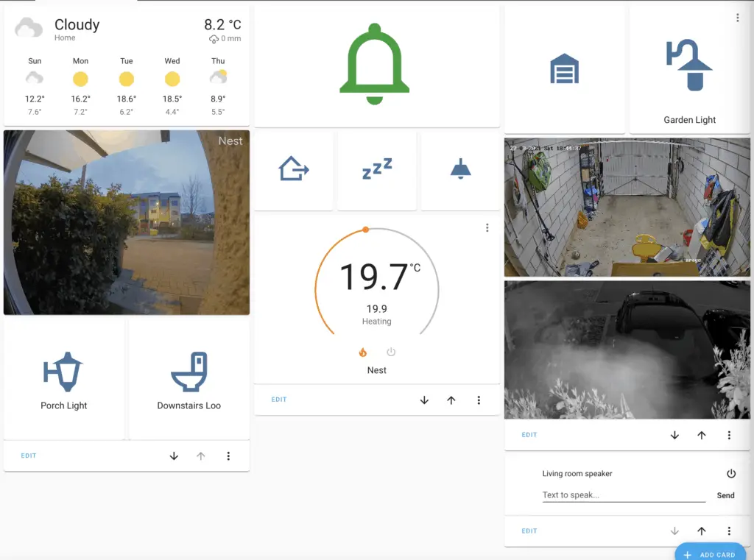Toggle the Living room speaker power
Screen dimensions: 754x560
(x=731, y=474)
